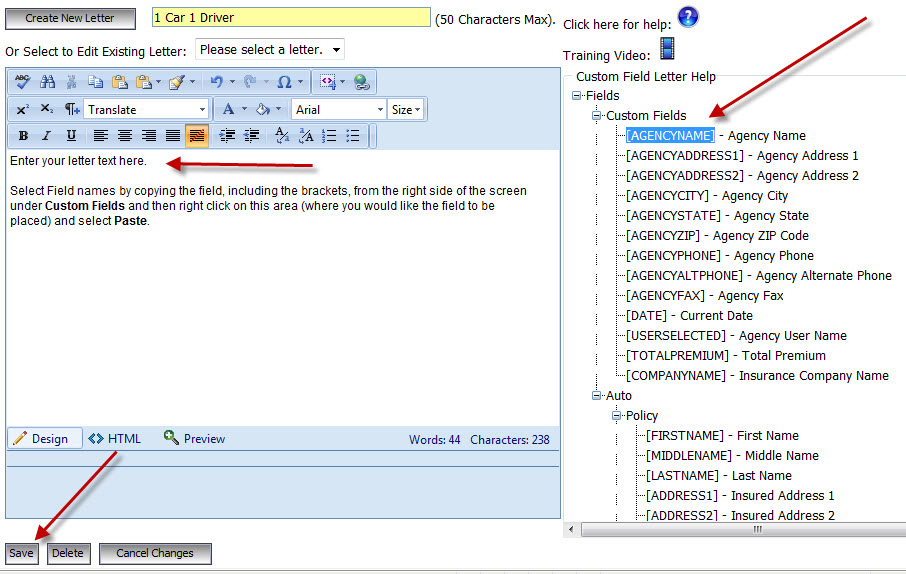Click the Undo arrow icon
The image size is (906, 574).
(215, 82)
